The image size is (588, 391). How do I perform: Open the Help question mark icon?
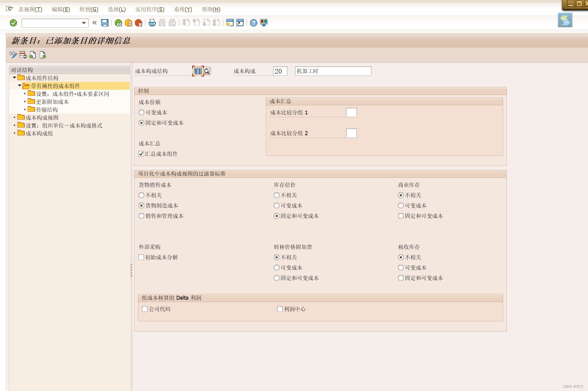click(253, 23)
